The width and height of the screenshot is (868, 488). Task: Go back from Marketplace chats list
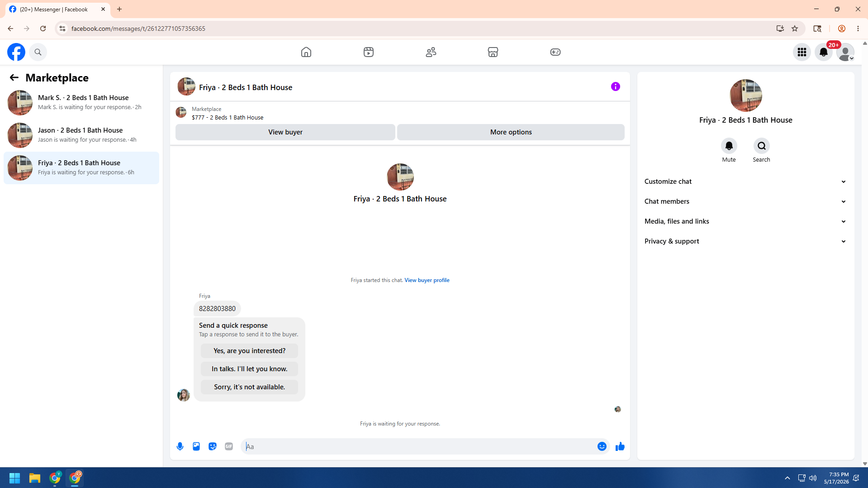click(14, 78)
